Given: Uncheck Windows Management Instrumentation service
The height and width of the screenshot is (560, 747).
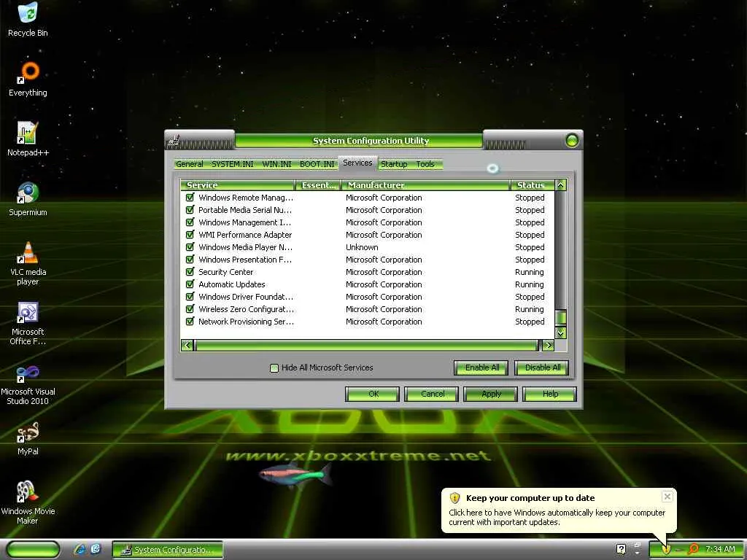Looking at the screenshot, I should (x=190, y=222).
